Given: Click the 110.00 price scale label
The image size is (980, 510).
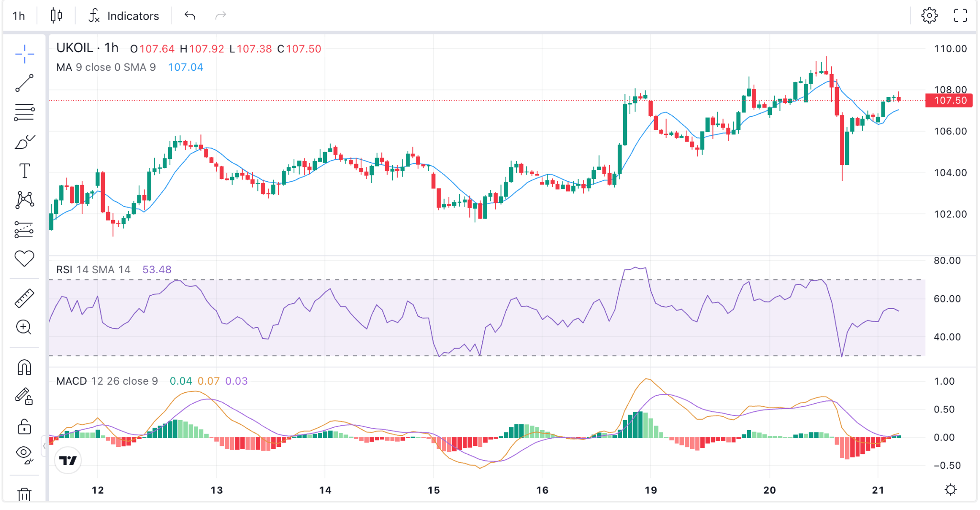Looking at the screenshot, I should [x=950, y=49].
